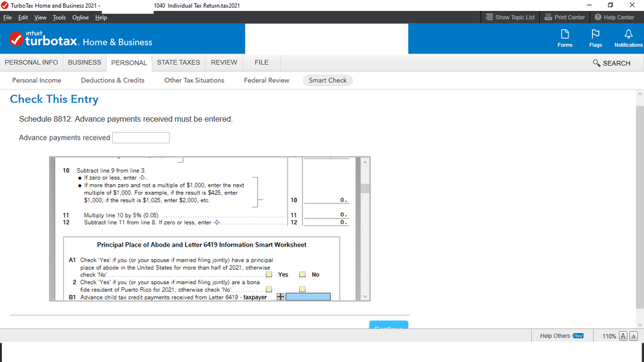644x362 pixels.
Task: Click the Show Topic List icon
Action: (x=489, y=17)
